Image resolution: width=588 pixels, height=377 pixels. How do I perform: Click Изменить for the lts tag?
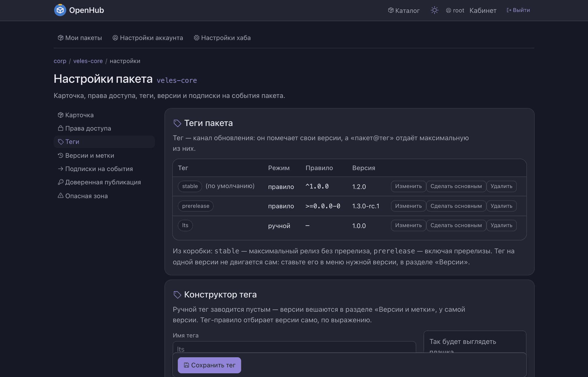(408, 225)
